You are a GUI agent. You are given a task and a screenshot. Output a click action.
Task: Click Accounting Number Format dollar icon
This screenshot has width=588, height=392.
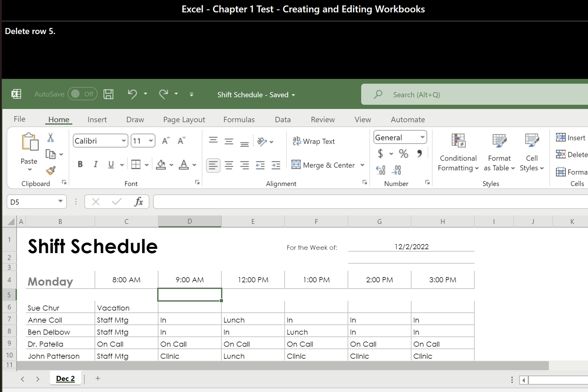tap(380, 154)
